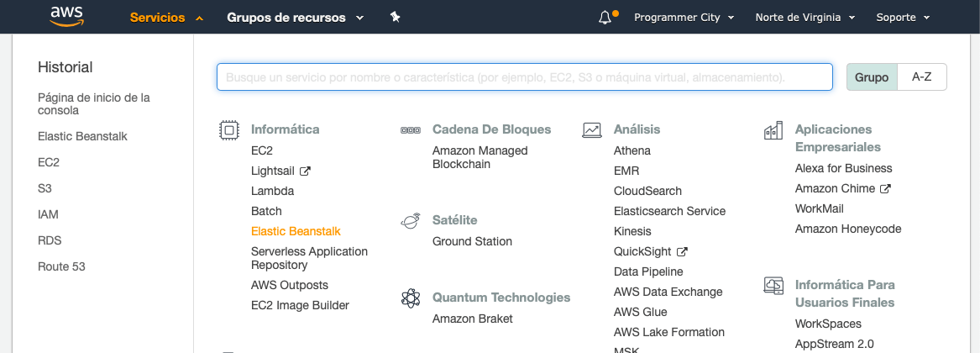
Task: Click the Cadena De Bloques blockchain icon
Action: coord(410,130)
